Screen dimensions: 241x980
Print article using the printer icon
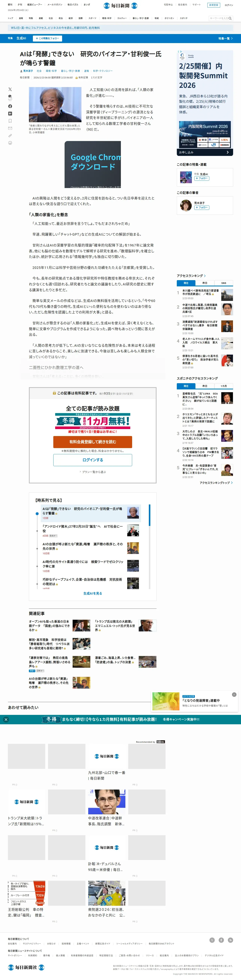(10, 143)
